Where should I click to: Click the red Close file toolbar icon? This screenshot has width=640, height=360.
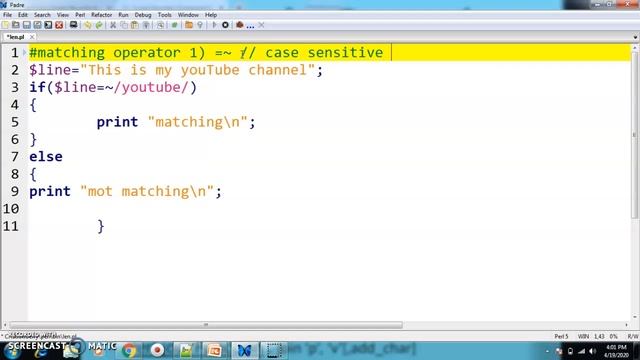(x=59, y=25)
